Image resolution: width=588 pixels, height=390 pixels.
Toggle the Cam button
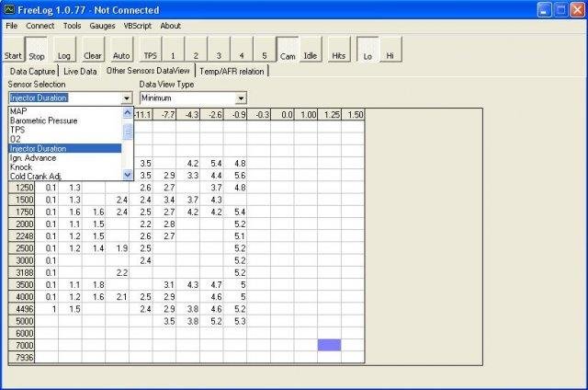[x=288, y=49]
